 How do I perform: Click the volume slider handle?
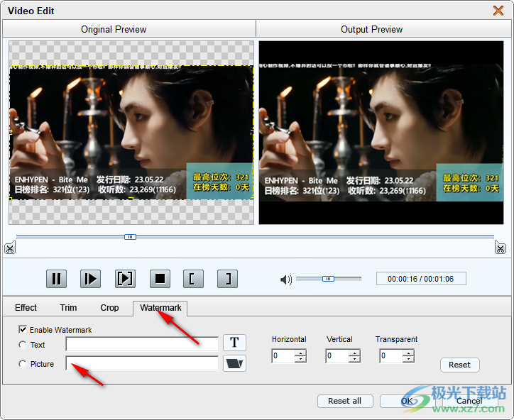(x=328, y=279)
